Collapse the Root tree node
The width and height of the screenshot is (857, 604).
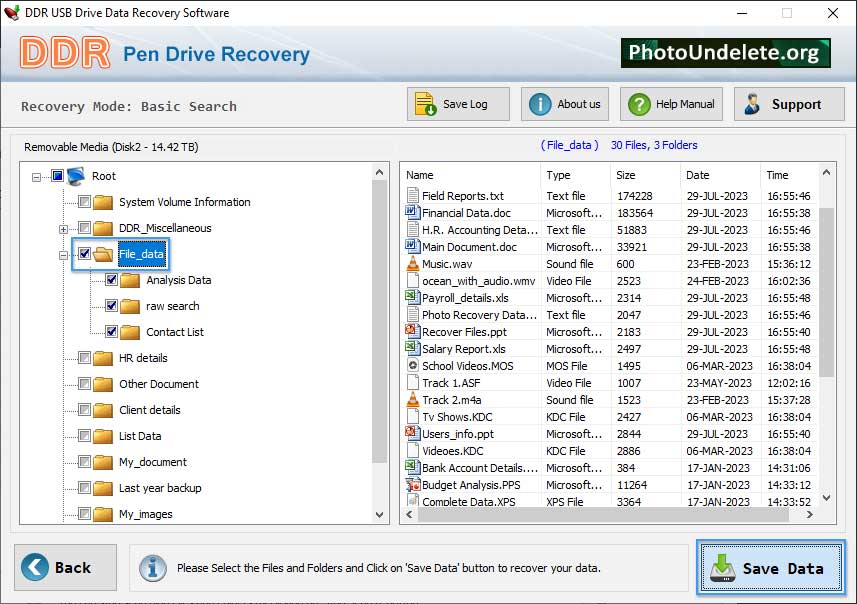click(36, 177)
